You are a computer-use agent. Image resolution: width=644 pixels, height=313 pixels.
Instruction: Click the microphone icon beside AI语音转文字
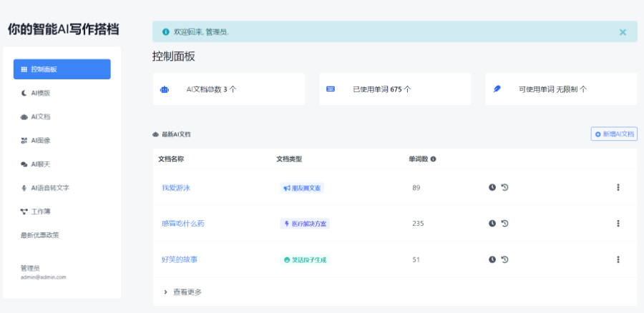coord(24,188)
